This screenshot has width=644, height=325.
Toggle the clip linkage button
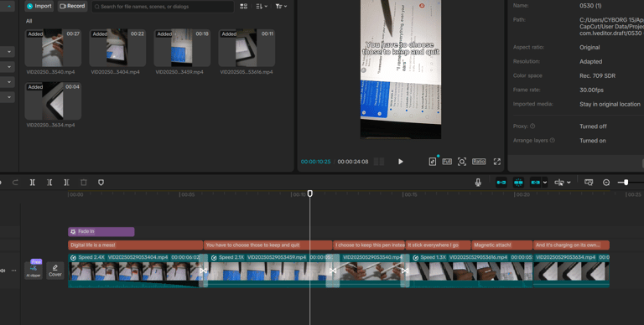(535, 183)
